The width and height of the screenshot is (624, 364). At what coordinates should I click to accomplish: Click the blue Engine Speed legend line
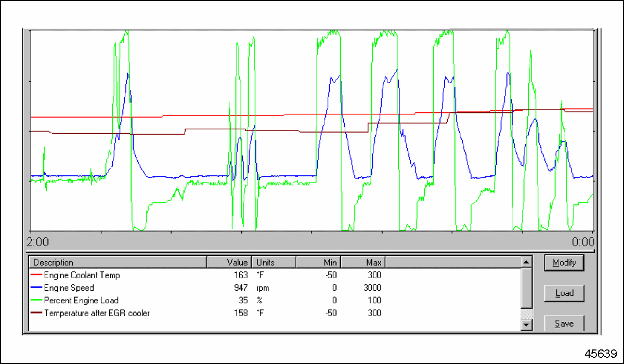click(36, 288)
